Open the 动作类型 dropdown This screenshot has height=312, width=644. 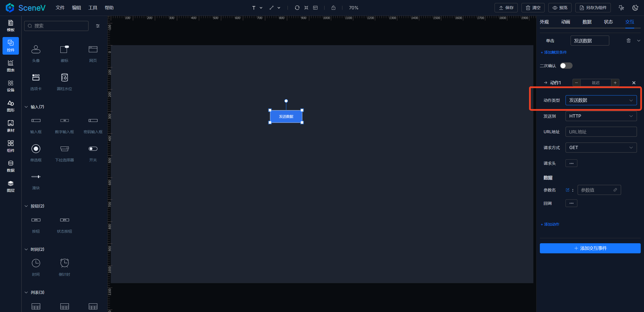coord(601,100)
